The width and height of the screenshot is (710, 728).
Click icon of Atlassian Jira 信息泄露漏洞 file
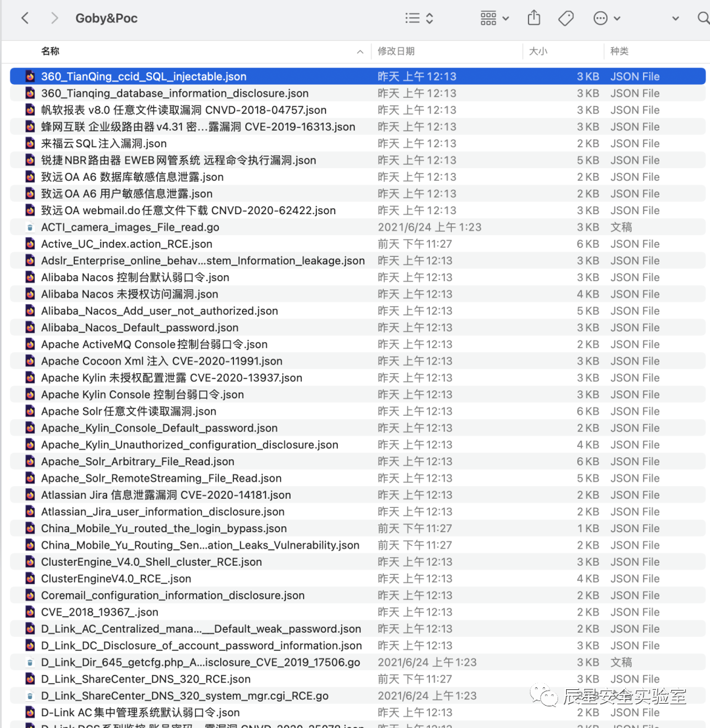click(30, 495)
